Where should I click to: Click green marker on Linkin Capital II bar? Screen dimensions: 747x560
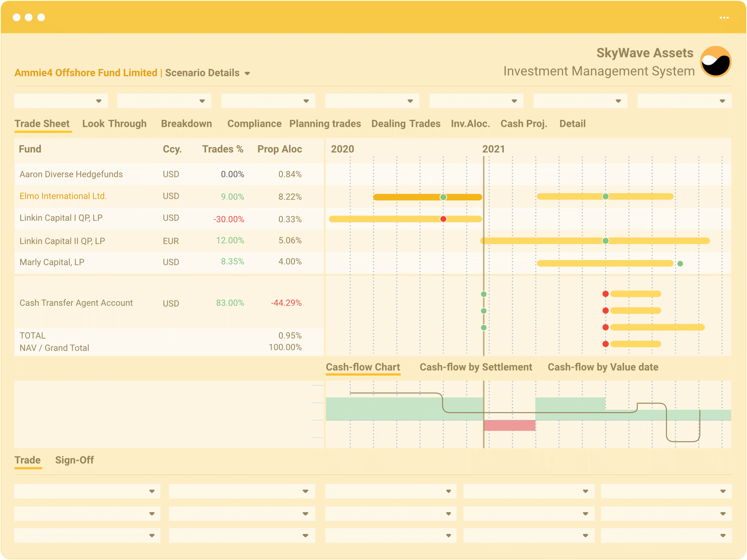coord(605,241)
